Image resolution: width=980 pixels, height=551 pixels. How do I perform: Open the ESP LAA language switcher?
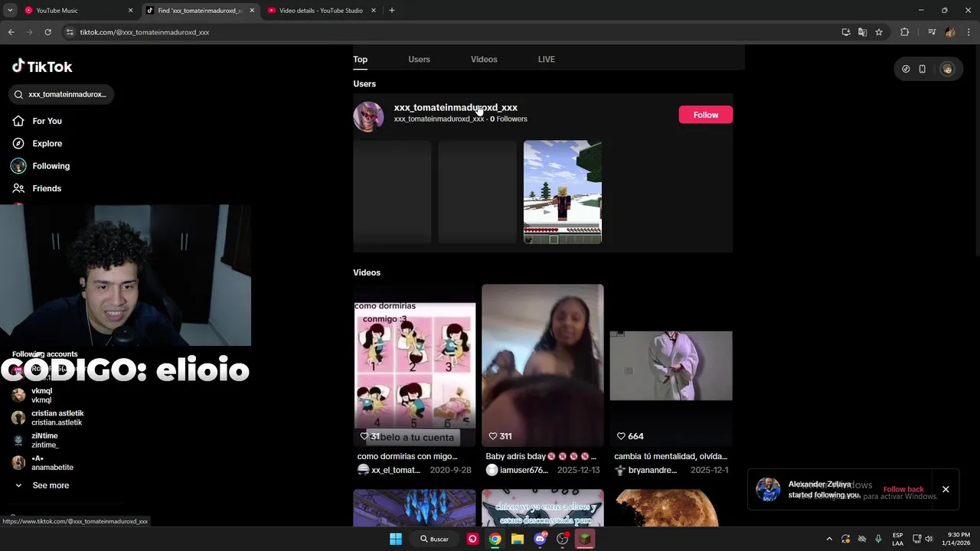click(x=897, y=539)
